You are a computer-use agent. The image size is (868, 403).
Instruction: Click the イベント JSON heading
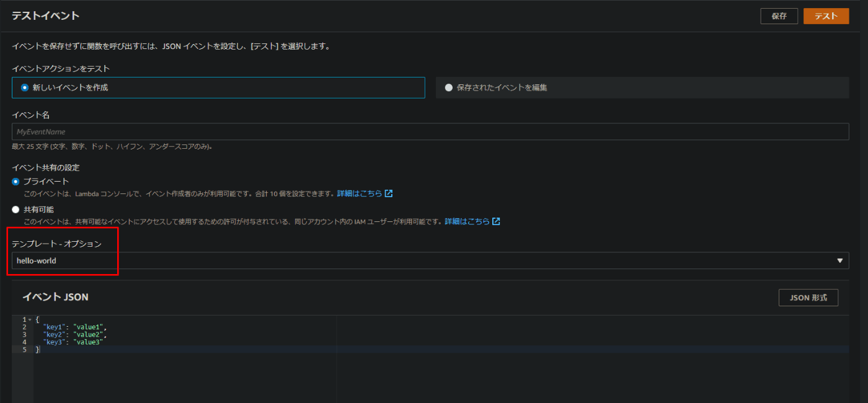[x=55, y=297]
